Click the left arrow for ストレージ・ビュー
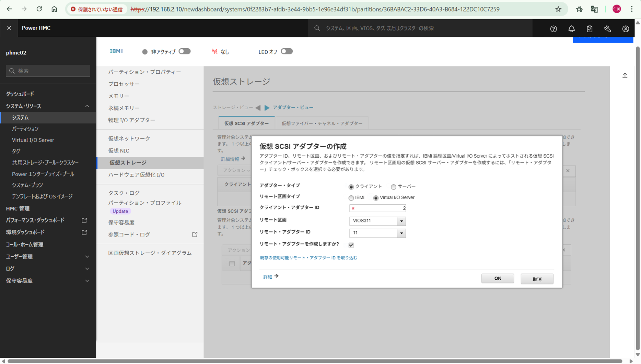Viewport: 641px width, 364px height. tap(258, 108)
